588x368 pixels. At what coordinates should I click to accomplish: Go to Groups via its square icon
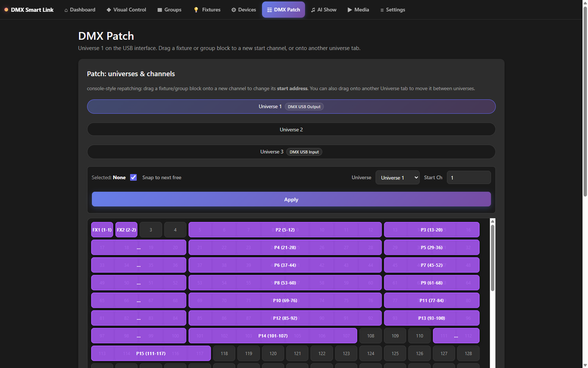(160, 10)
